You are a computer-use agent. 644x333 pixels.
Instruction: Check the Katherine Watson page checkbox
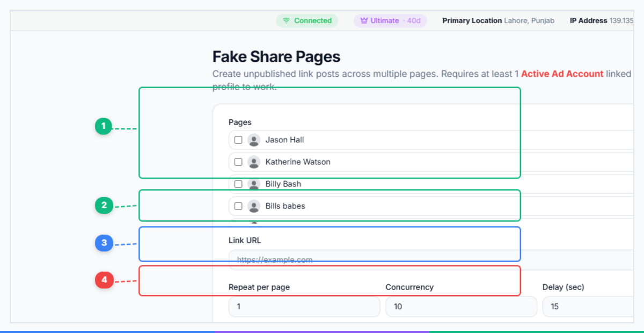pos(238,162)
